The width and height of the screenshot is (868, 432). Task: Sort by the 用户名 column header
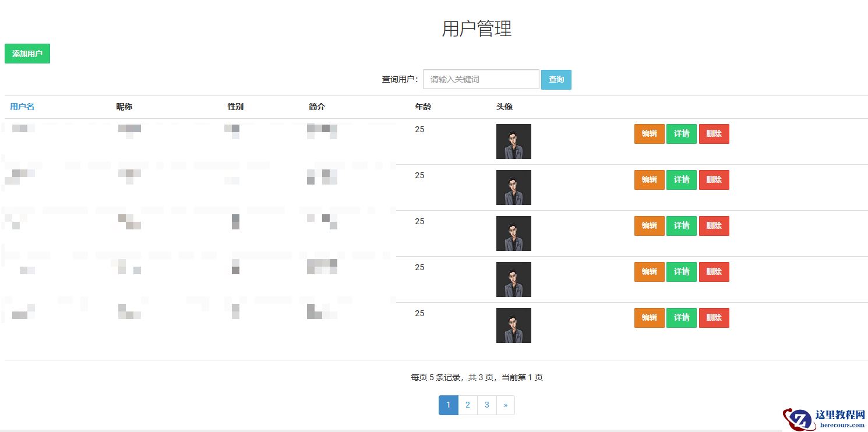22,107
